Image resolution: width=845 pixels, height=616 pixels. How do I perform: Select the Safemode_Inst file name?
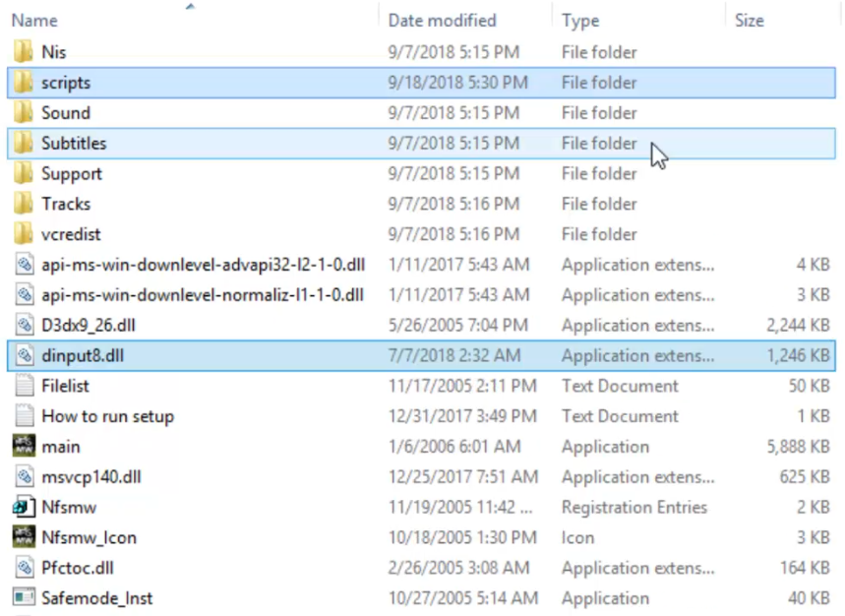pyautogui.click(x=97, y=598)
